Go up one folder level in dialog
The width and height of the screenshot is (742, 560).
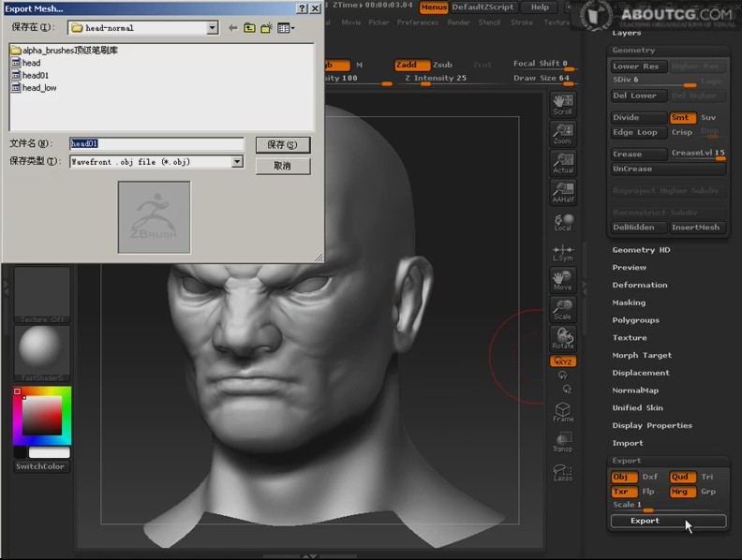click(x=249, y=28)
